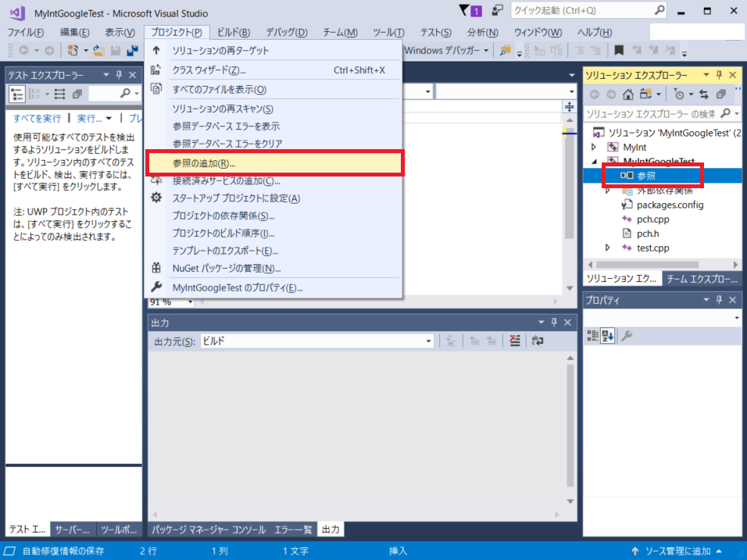The height and width of the screenshot is (560, 747).
Task: Toggle pin on Solution Explorer panel
Action: 719,75
